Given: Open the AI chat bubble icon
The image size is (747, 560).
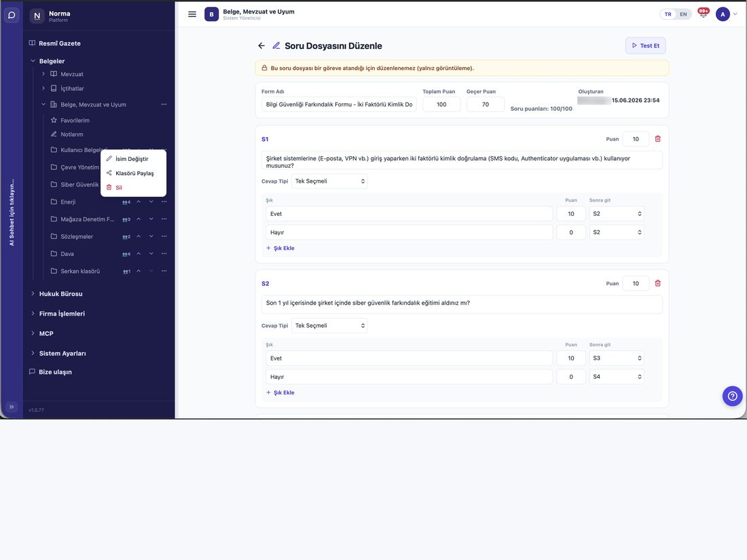Looking at the screenshot, I should tap(12, 15).
